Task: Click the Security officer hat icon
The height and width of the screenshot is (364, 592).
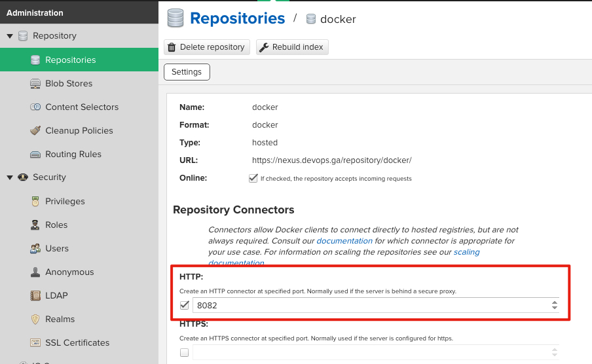Action: pos(23,177)
